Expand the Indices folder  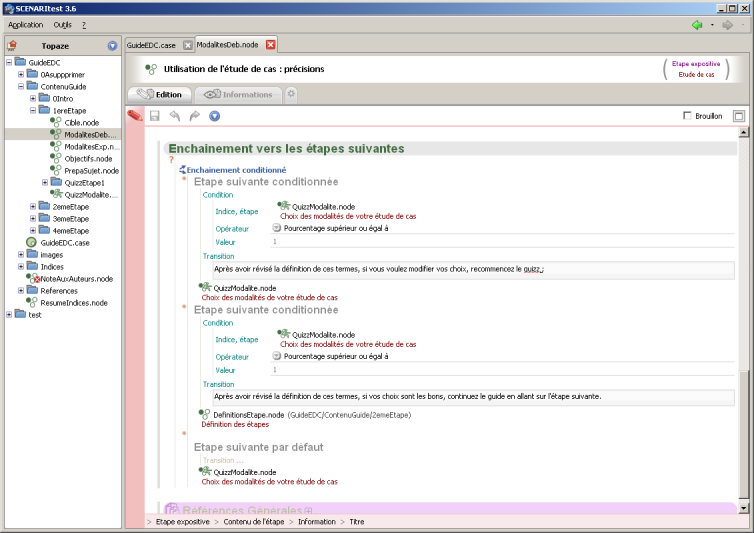tap(20, 267)
